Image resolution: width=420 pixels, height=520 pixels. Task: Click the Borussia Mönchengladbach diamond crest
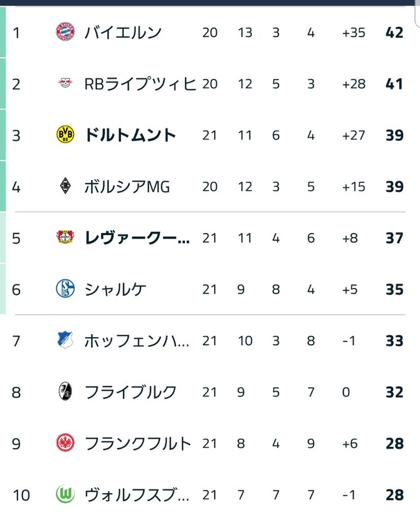65,185
